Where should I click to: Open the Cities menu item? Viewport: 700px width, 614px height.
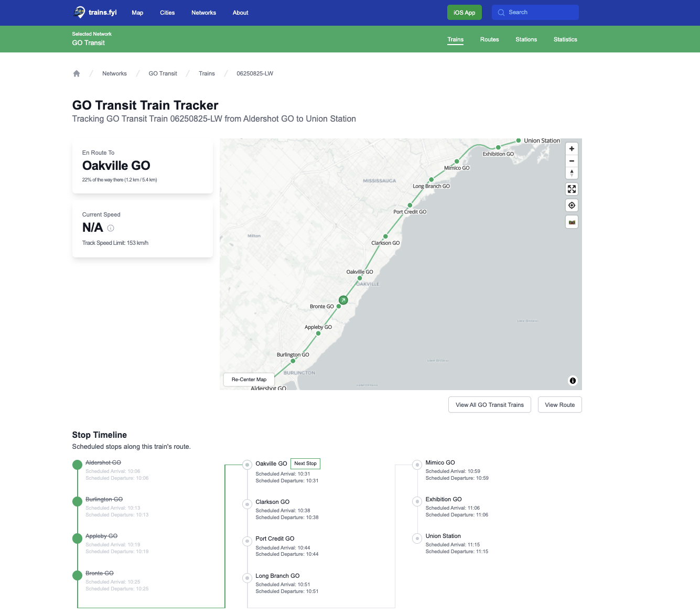point(167,13)
